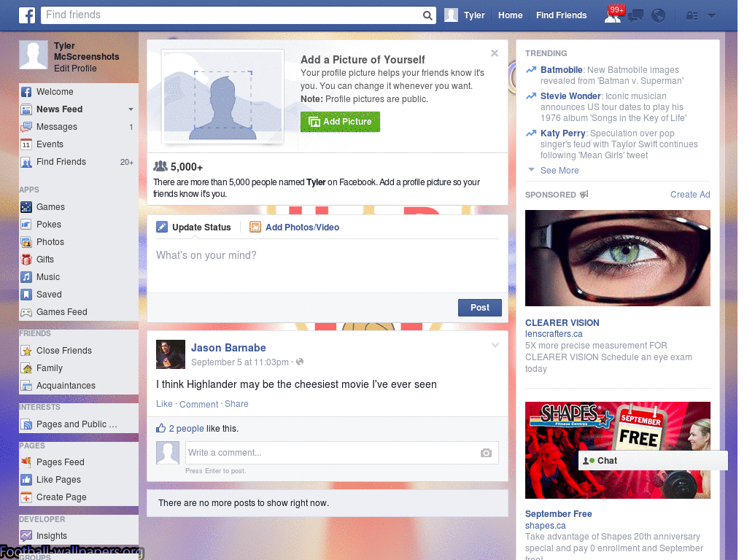Click the Events calendar icon
The width and height of the screenshot is (747, 560).
click(26, 144)
